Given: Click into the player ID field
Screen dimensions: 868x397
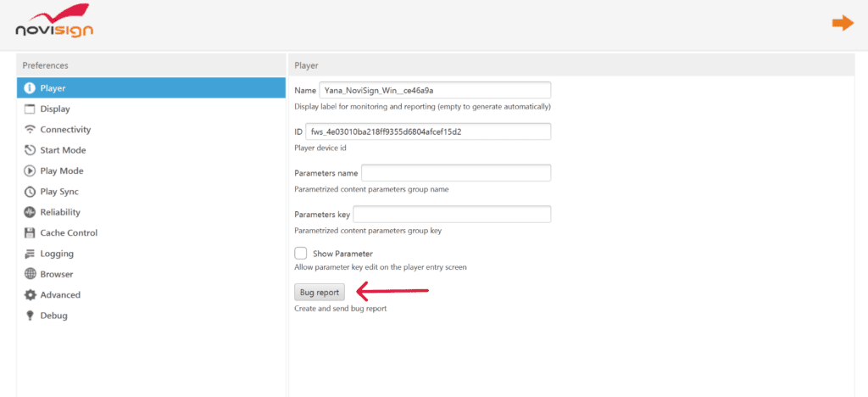Looking at the screenshot, I should (x=427, y=131).
